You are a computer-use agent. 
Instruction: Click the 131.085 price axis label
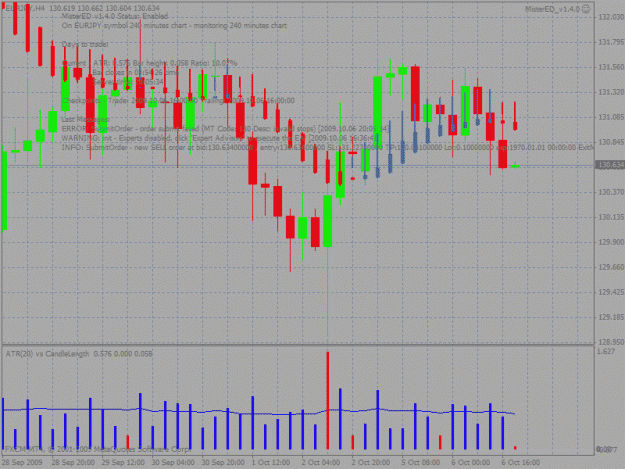611,117
